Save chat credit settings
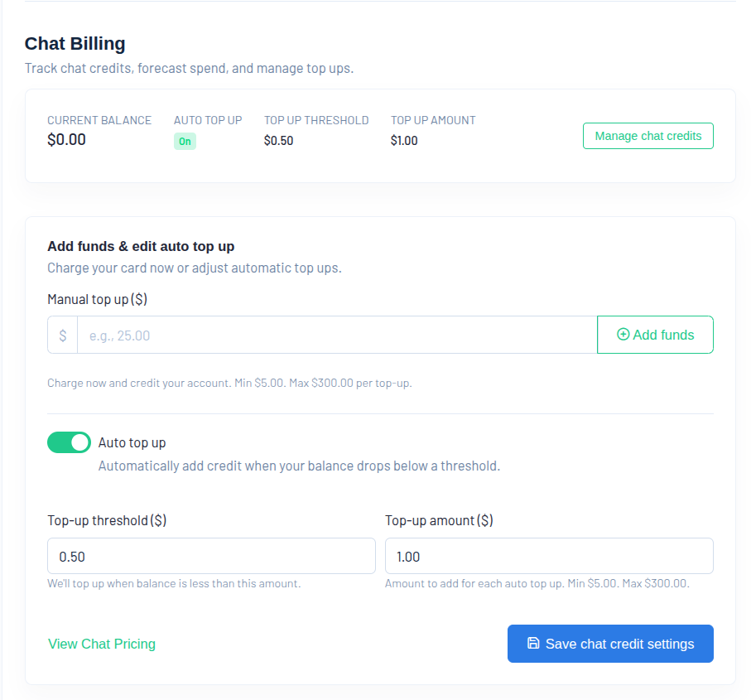751x700 pixels. click(x=610, y=644)
